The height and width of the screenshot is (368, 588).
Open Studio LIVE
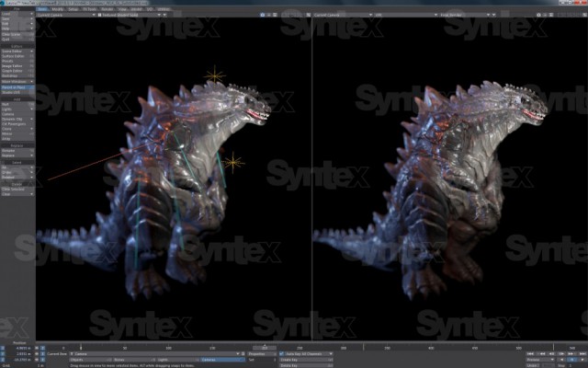[x=17, y=92]
